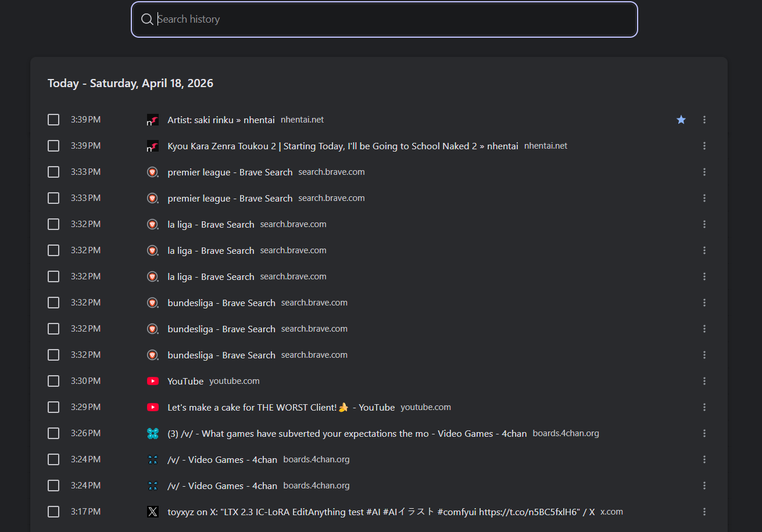Select the checkbox for the 3:26 PM 4chan entry
The image size is (762, 532).
53,433
